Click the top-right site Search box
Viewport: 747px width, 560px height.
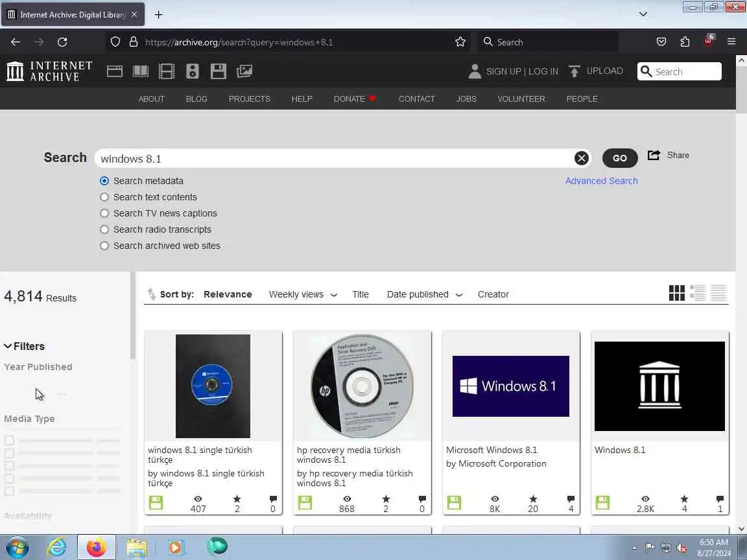point(680,71)
